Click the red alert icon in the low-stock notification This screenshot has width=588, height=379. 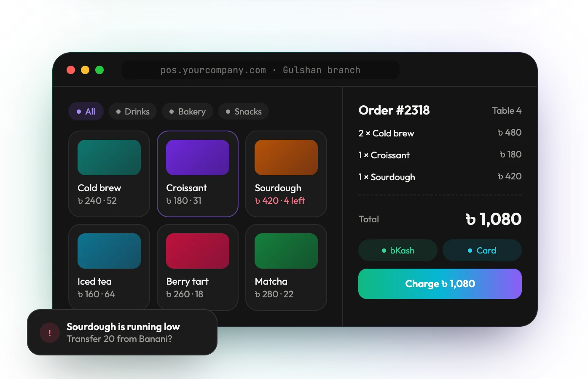click(50, 333)
